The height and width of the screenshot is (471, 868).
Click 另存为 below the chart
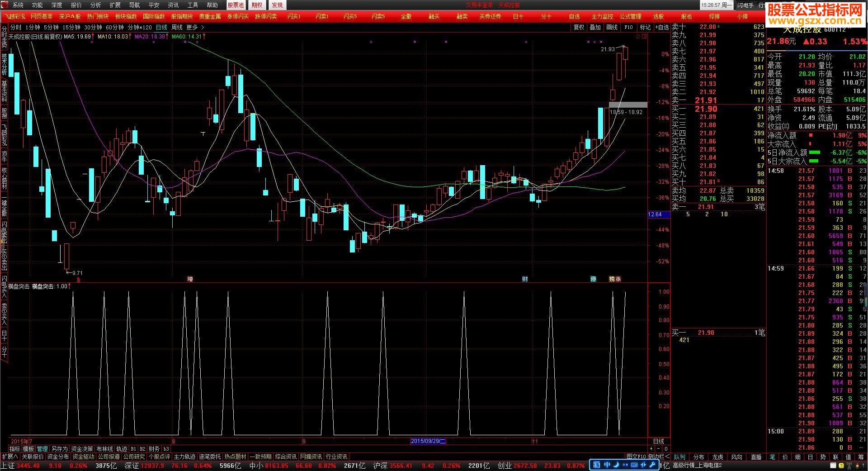point(59,449)
